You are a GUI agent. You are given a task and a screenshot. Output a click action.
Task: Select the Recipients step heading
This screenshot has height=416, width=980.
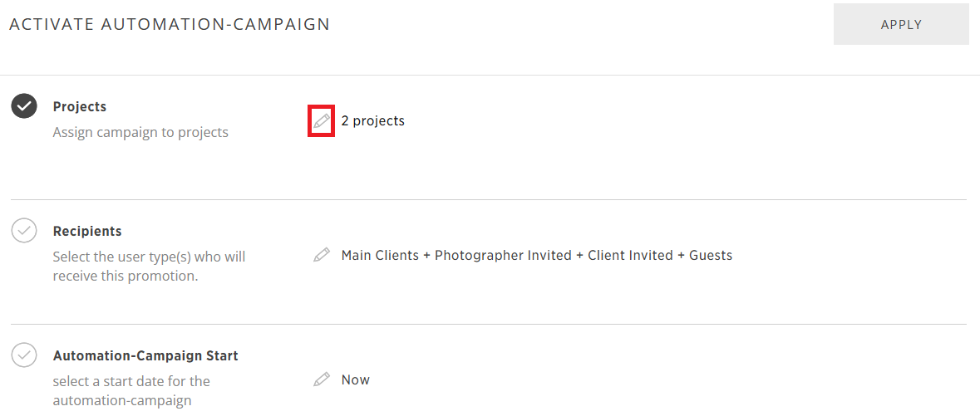click(x=87, y=231)
